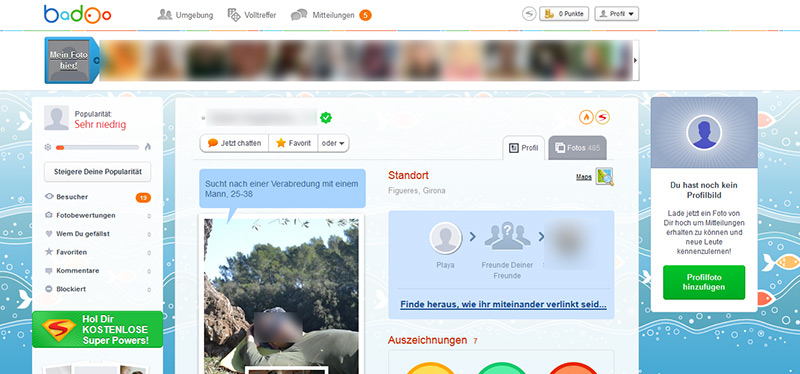This screenshot has height=374, width=800.
Task: Click the Freunde Deiner Freunde group icon
Action: [507, 236]
